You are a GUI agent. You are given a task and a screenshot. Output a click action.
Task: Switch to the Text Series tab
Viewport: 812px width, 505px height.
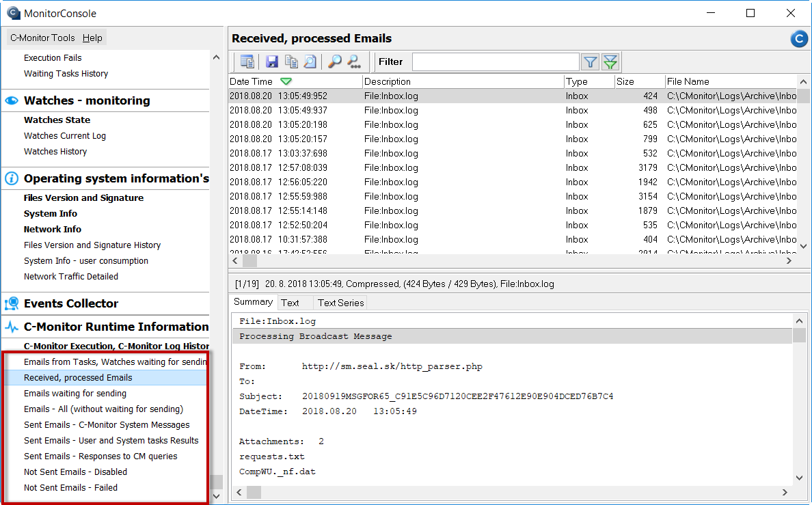tap(340, 303)
